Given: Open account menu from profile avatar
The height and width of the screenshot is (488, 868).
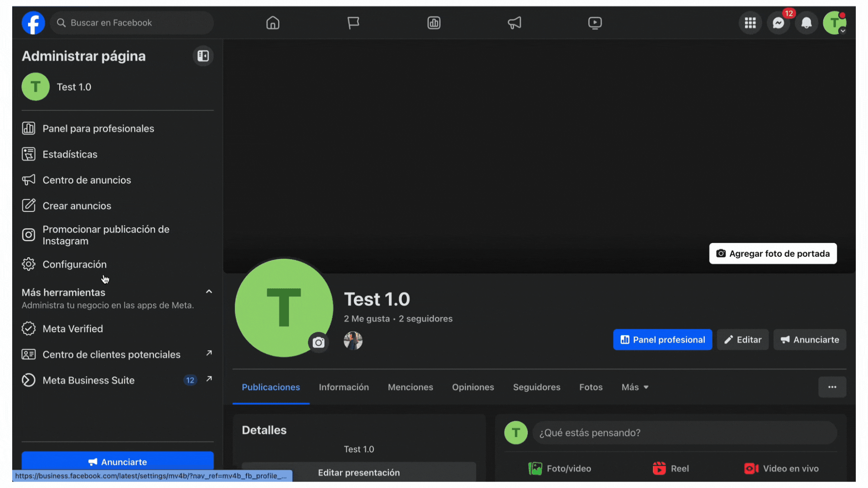Looking at the screenshot, I should (x=834, y=23).
